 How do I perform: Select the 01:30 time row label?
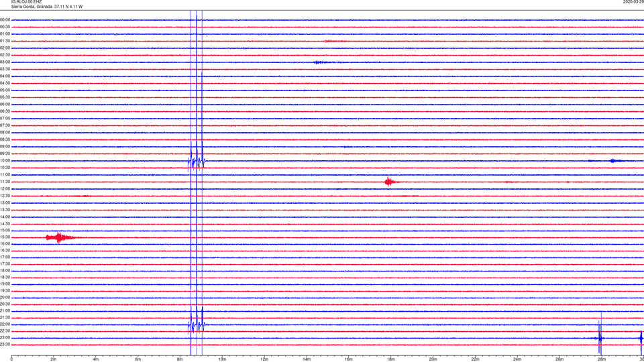coord(5,41)
